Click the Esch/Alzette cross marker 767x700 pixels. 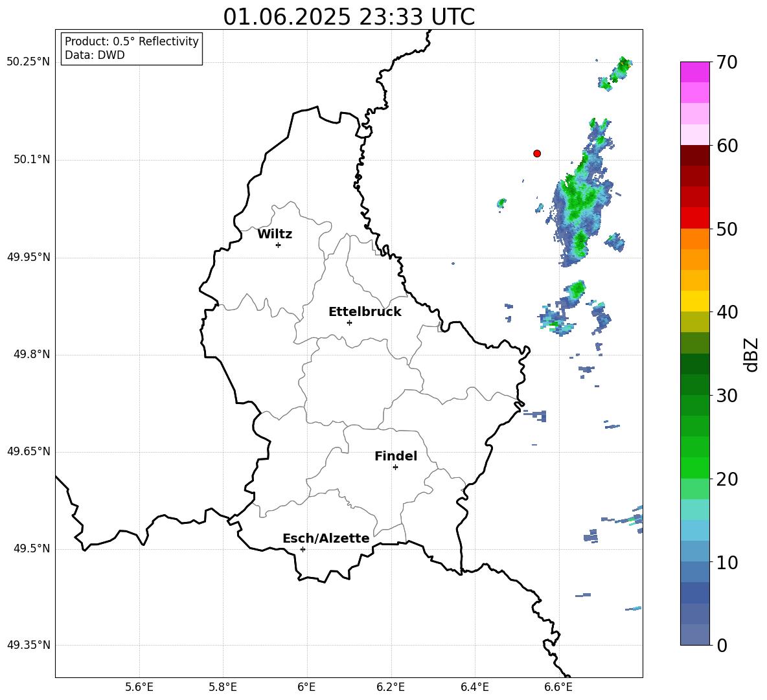[x=303, y=549]
